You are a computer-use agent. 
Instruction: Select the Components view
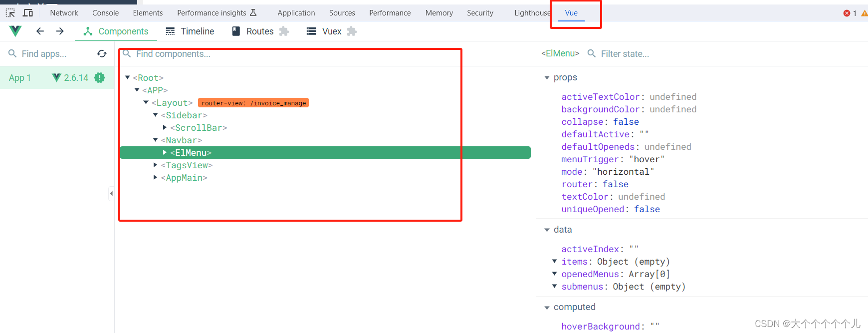click(116, 31)
